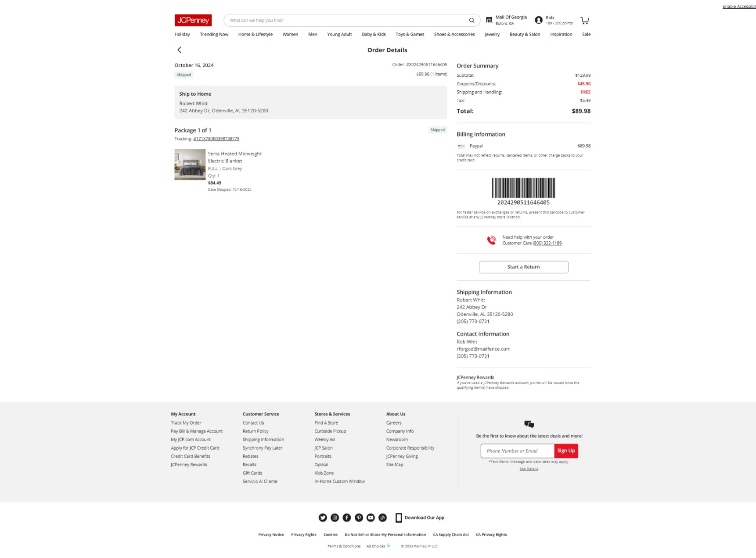
Task: Open the Beauty & Salon menu
Action: click(525, 34)
